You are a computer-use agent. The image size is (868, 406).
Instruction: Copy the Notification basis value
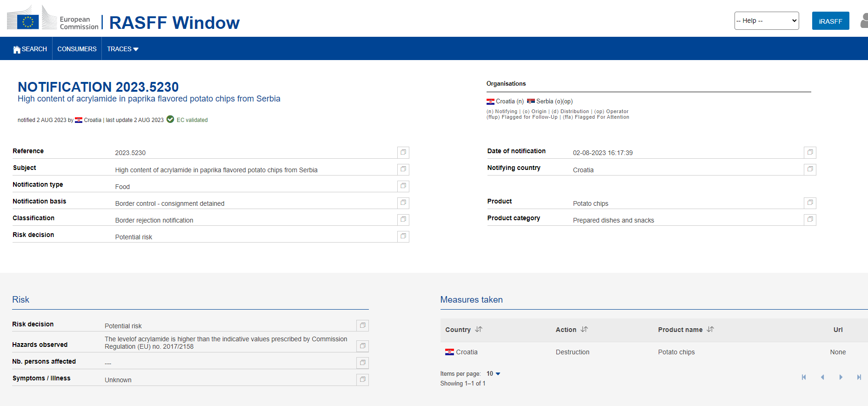[403, 203]
